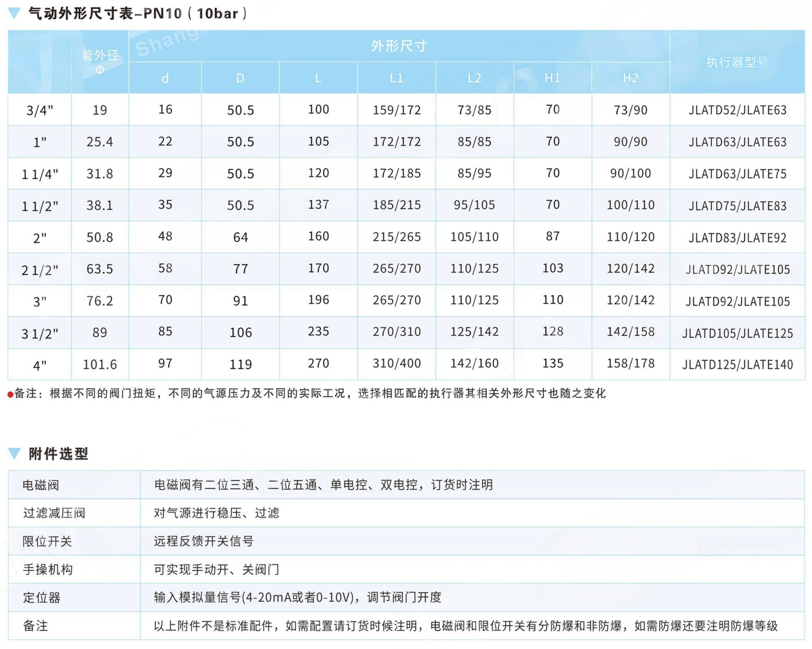Expand the 2" size row

pyautogui.click(x=39, y=237)
